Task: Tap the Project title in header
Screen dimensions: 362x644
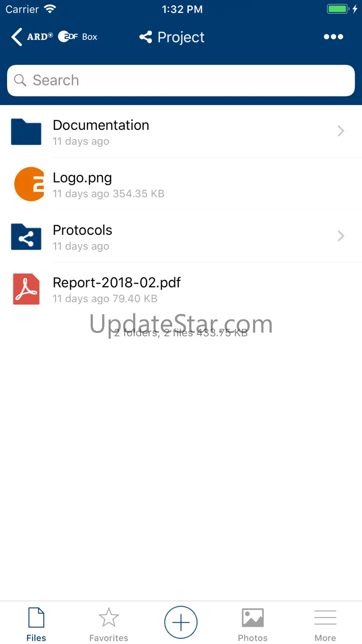Action: (181, 37)
